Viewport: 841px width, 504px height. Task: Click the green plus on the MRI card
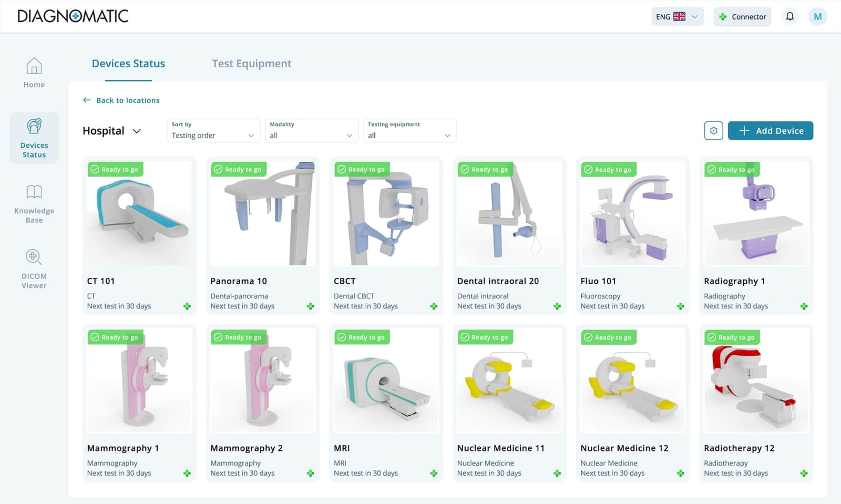click(x=434, y=472)
